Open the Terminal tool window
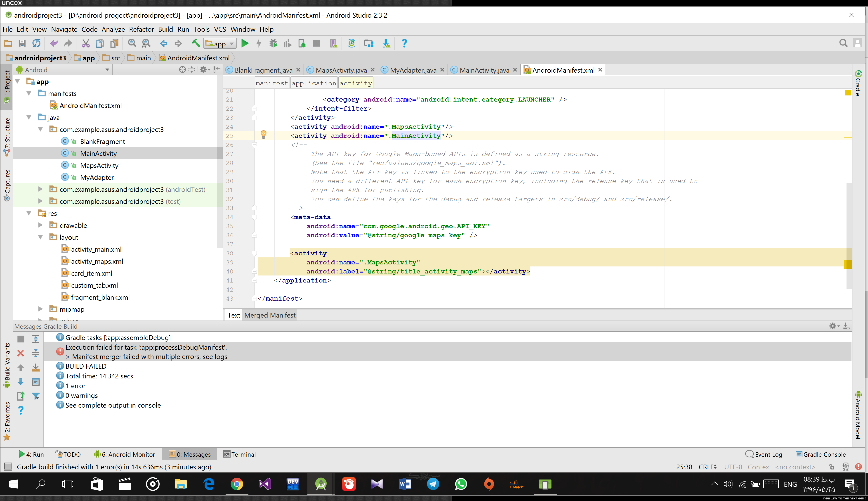 pos(240,455)
